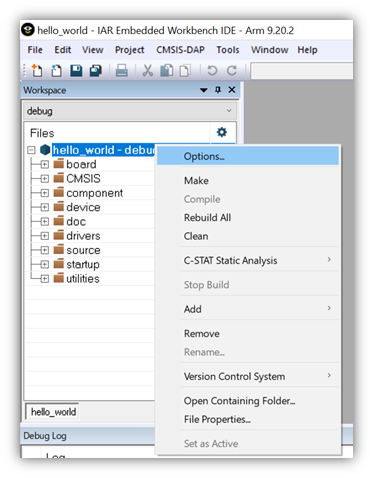Expand the board folder
Image resolution: width=373 pixels, height=478 pixels.
click(x=44, y=164)
